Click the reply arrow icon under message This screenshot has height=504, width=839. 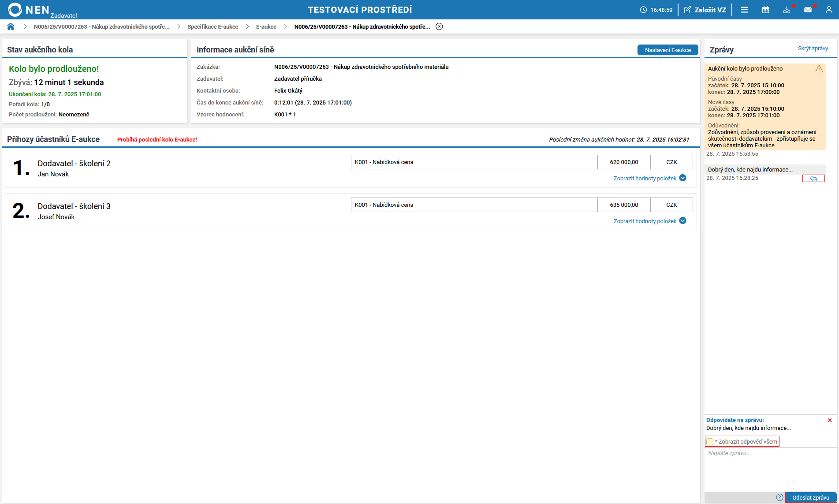pyautogui.click(x=813, y=179)
